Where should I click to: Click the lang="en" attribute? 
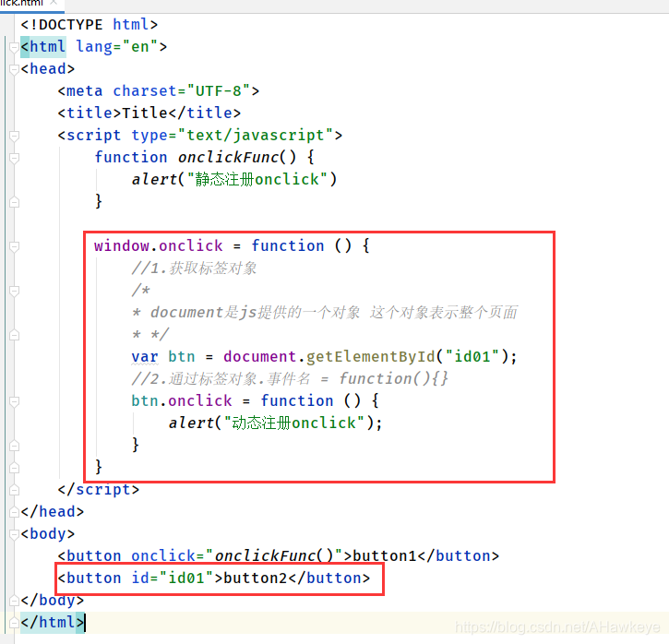tap(117, 46)
